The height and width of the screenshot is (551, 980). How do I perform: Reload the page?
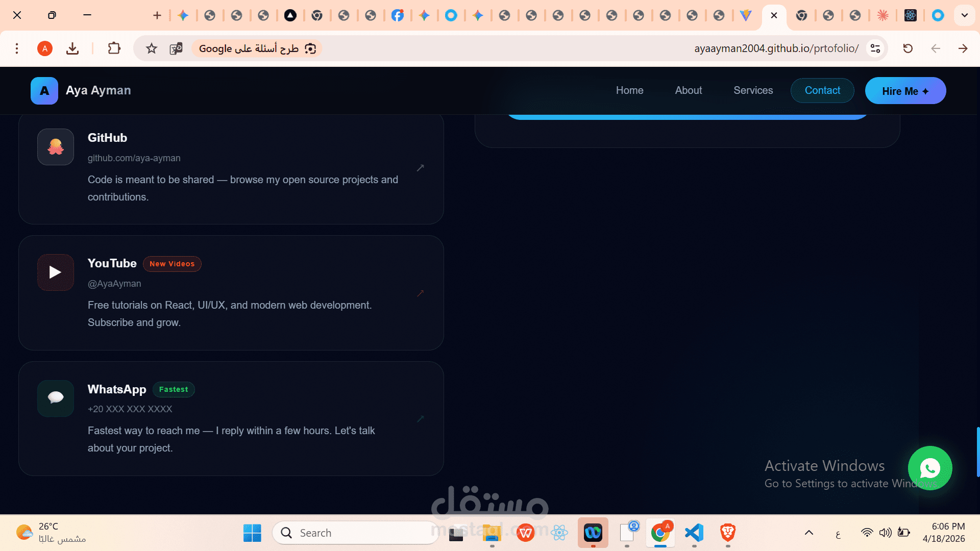coord(908,48)
